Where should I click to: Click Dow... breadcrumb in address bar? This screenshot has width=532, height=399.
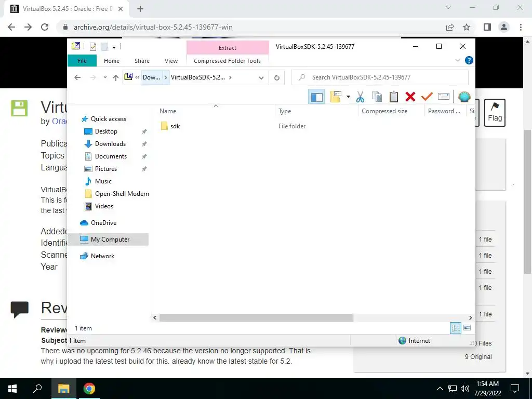(x=151, y=77)
